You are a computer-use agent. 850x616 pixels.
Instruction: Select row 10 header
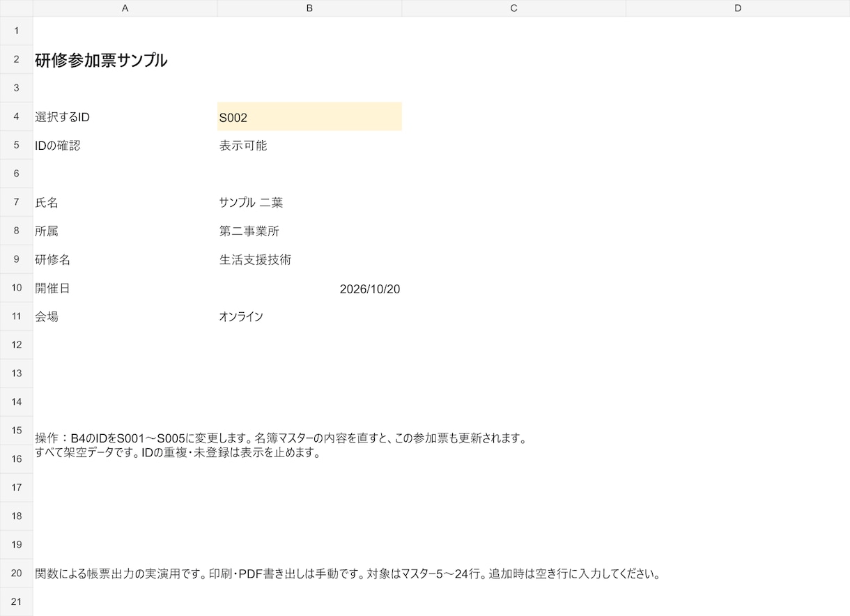[x=16, y=288]
